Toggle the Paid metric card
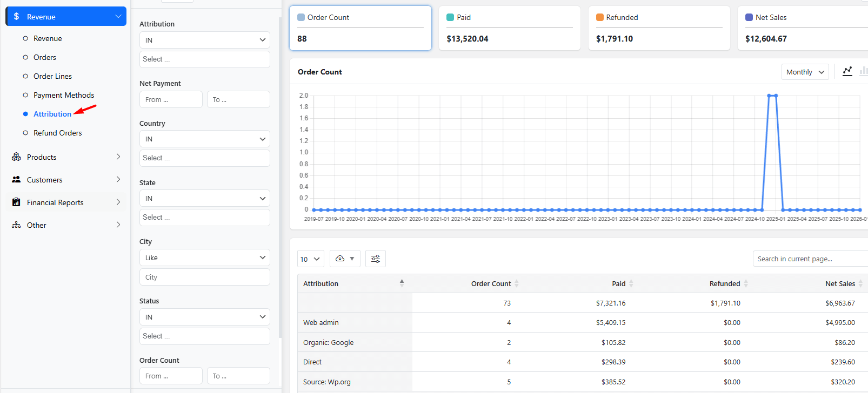Viewport: 868px width, 393px height. point(509,28)
